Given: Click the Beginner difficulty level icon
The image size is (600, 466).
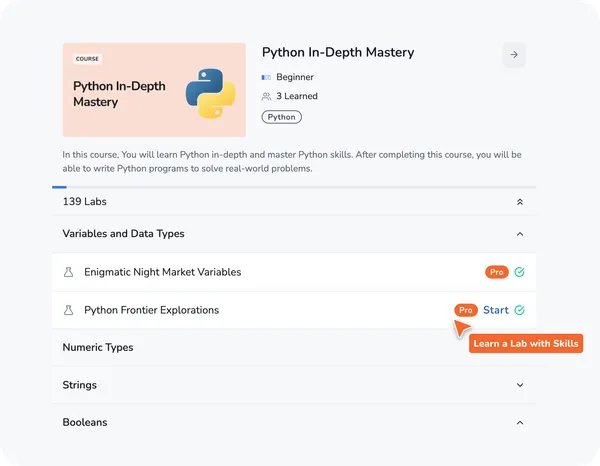Looking at the screenshot, I should coord(266,77).
